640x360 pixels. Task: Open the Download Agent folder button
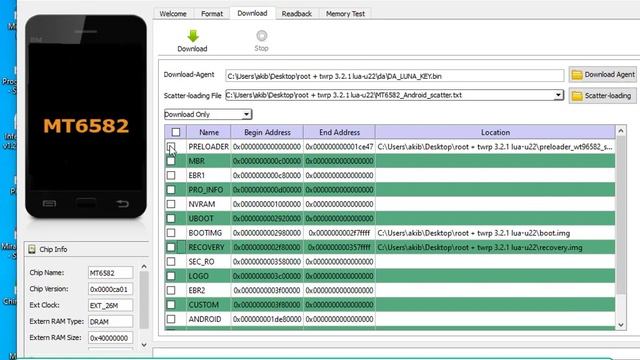[x=602, y=75]
